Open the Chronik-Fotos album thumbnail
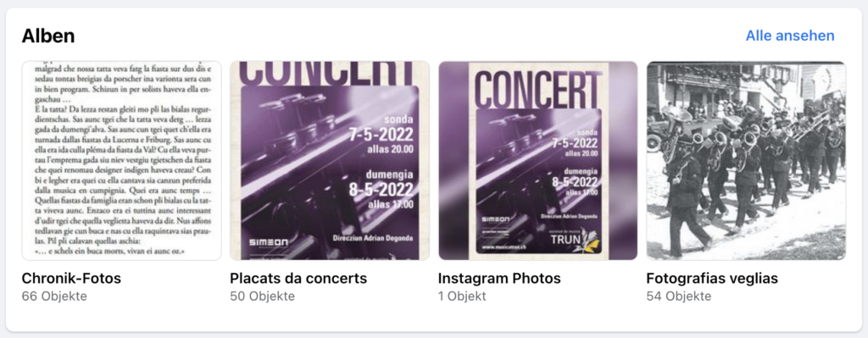Viewport: 868px width, 338px height. [122, 160]
